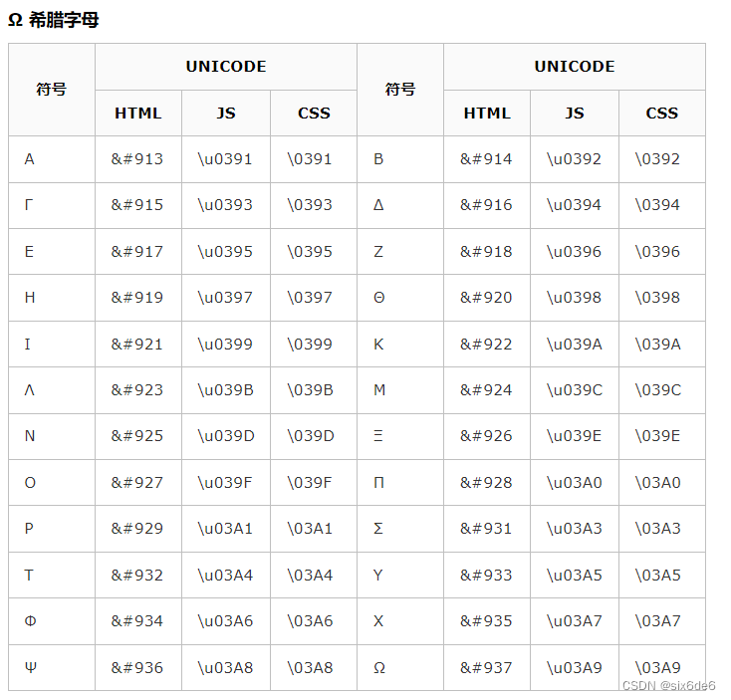The height and width of the screenshot is (700, 731).
Task: Select the HTML cell &#917
Action: point(138,252)
